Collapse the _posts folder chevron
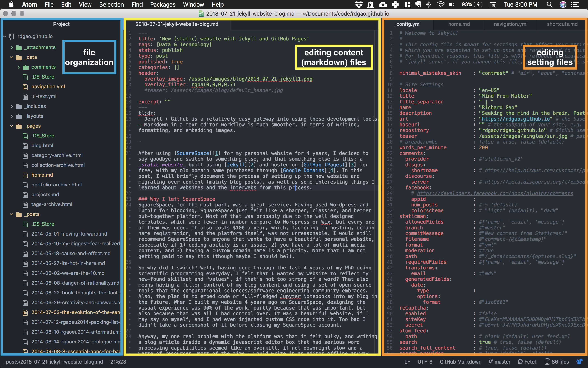The width and height of the screenshot is (588, 368). [x=11, y=214]
